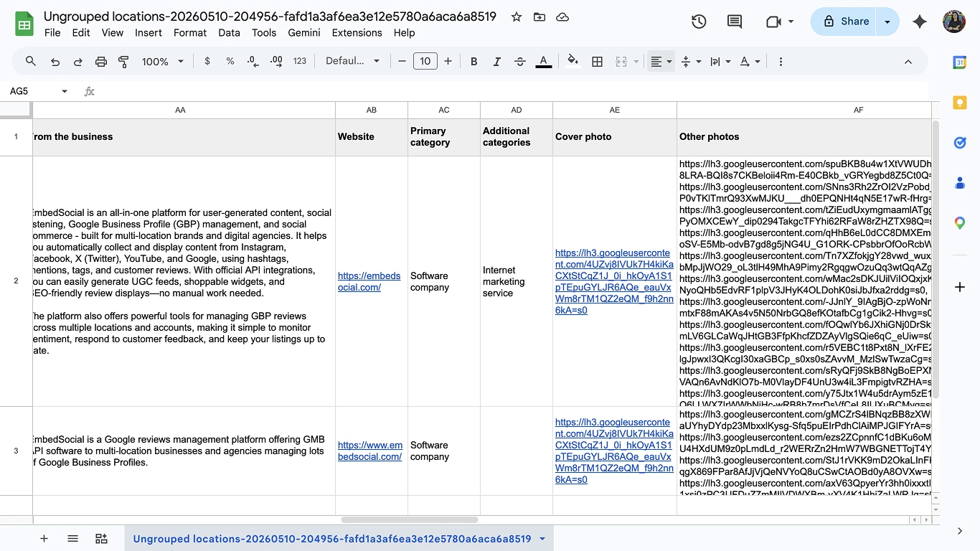Activate the paint format tool
This screenshot has width=980, height=551.
pyautogui.click(x=123, y=62)
